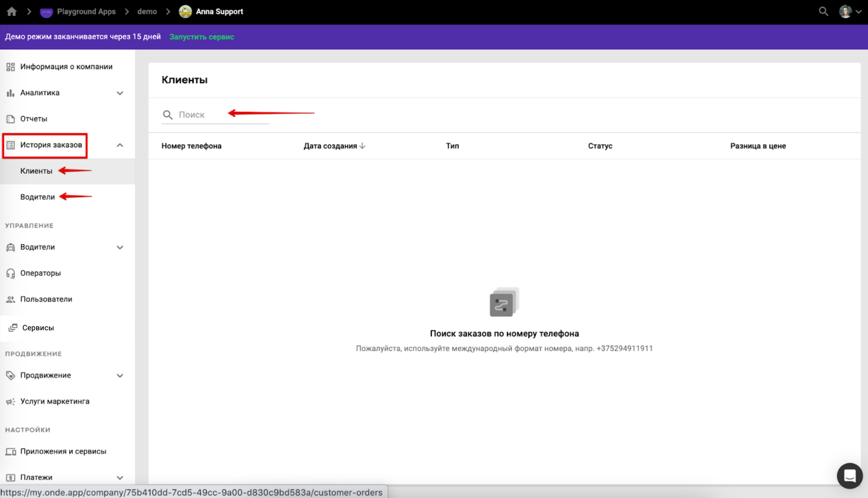Collapse the История заказов section
The height and width of the screenshot is (498, 868).
pos(120,145)
